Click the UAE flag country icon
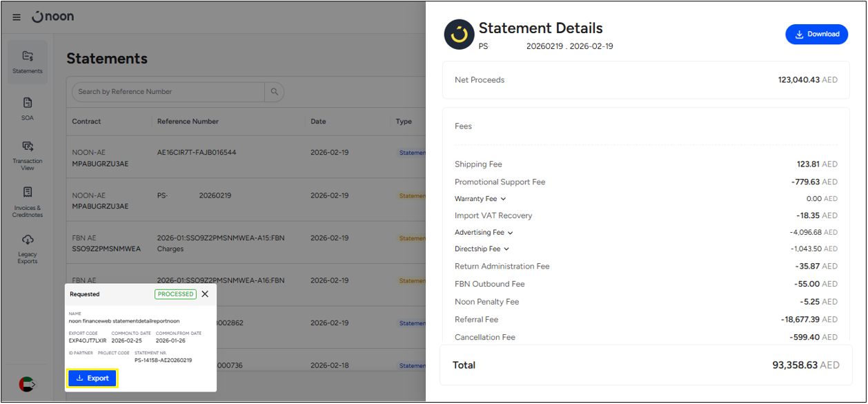The height and width of the screenshot is (404, 868). coord(27,384)
